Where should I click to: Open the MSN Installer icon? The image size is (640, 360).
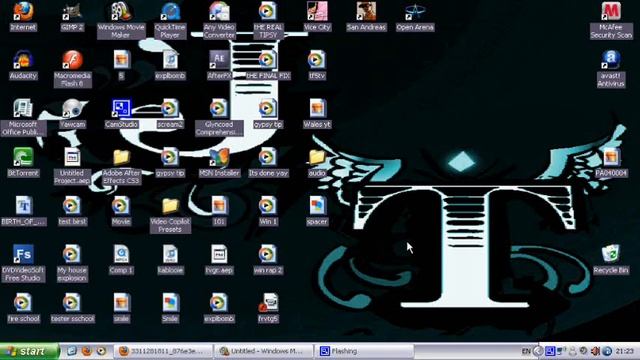[219, 162]
